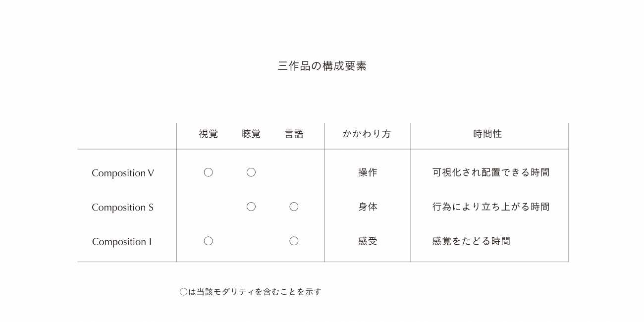Viewport: 644px width, 322px height.
Task: Click the かかわり方 column header
Action: [367, 134]
